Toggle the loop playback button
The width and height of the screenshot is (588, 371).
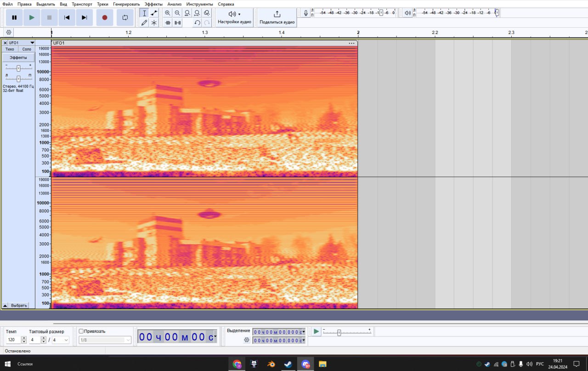125,17
